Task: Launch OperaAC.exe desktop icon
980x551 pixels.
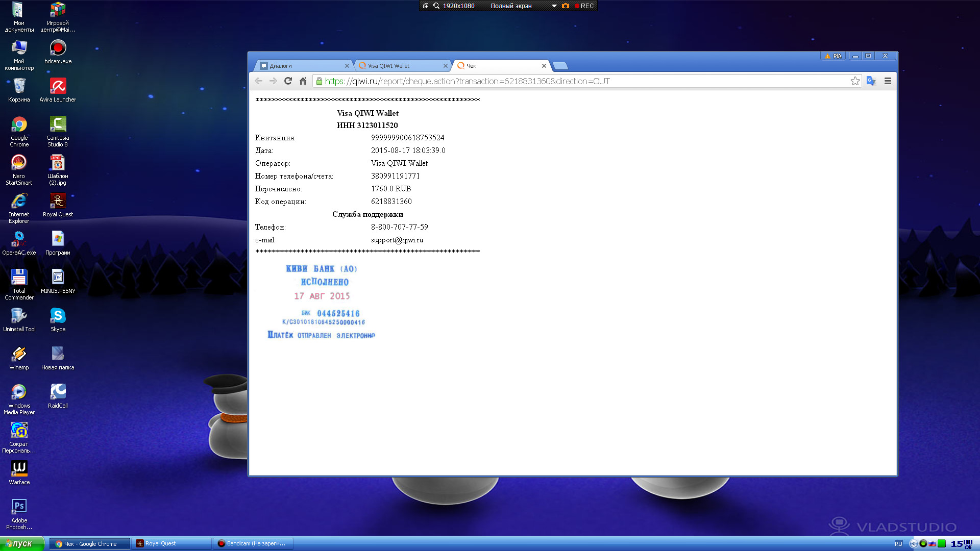Action: [x=19, y=243]
